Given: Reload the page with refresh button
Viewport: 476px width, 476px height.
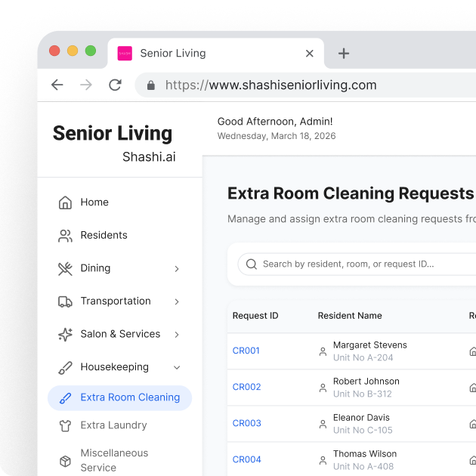Looking at the screenshot, I should click(115, 85).
